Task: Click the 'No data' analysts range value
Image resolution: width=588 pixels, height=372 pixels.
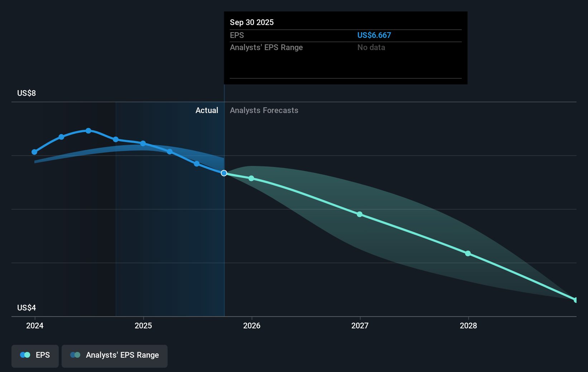Action: tap(371, 47)
